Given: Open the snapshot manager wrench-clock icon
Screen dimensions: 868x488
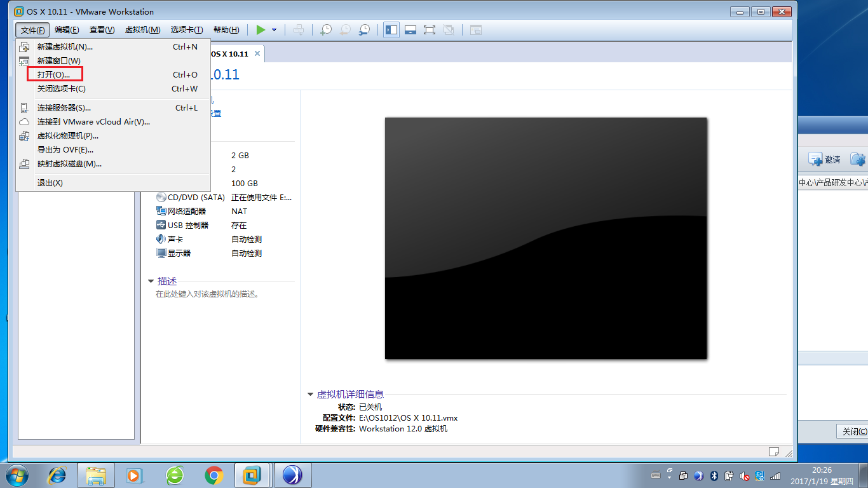Looking at the screenshot, I should [364, 30].
